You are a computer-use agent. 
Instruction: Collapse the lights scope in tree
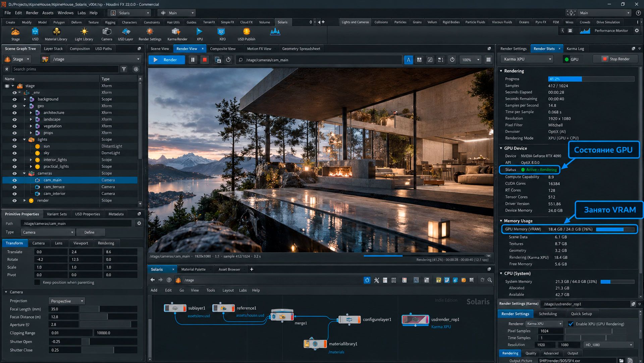(x=24, y=140)
